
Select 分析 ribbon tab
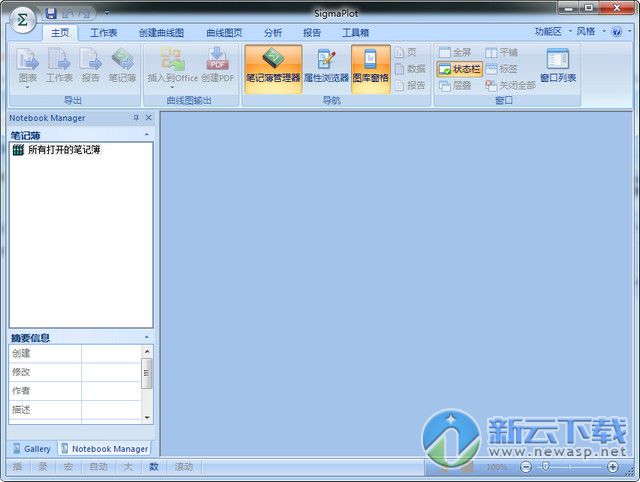[273, 33]
